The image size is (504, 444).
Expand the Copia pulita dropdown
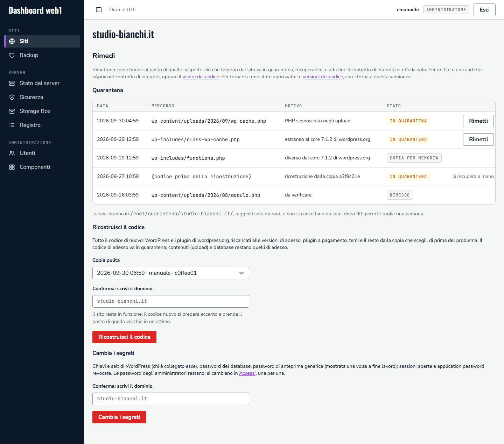[x=171, y=273]
